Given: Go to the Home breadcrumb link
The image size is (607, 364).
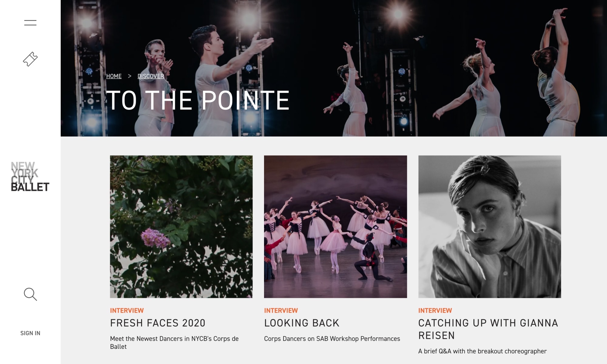Looking at the screenshot, I should click(x=114, y=76).
